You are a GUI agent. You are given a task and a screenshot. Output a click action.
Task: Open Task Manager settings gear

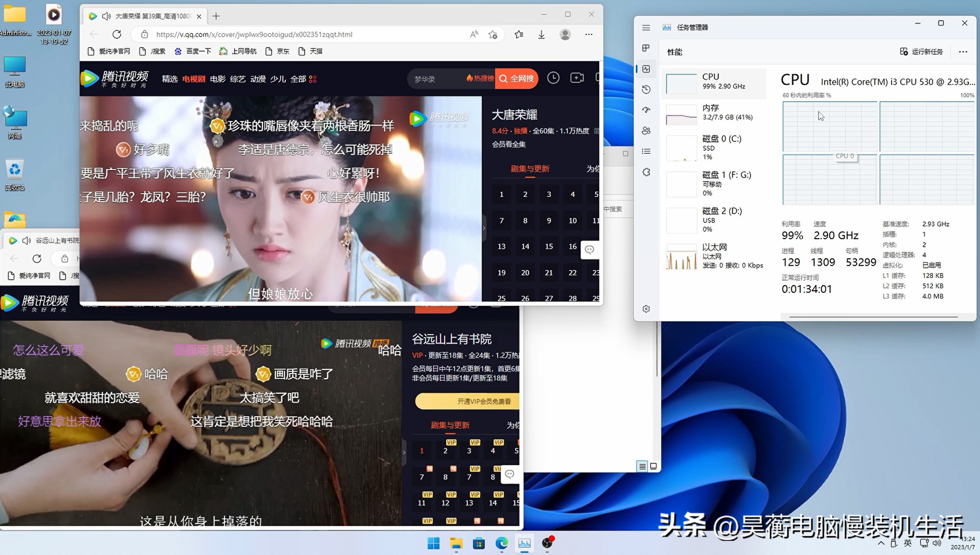(x=646, y=309)
